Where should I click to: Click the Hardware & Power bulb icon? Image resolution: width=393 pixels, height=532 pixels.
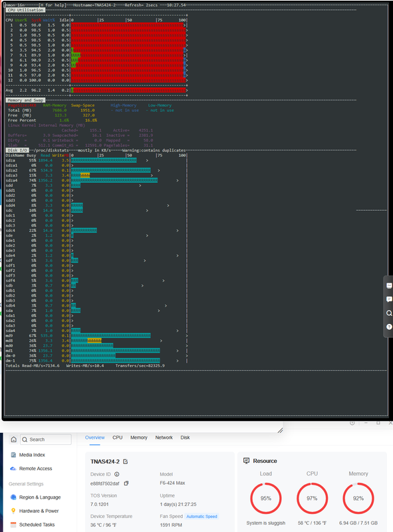click(x=13, y=511)
